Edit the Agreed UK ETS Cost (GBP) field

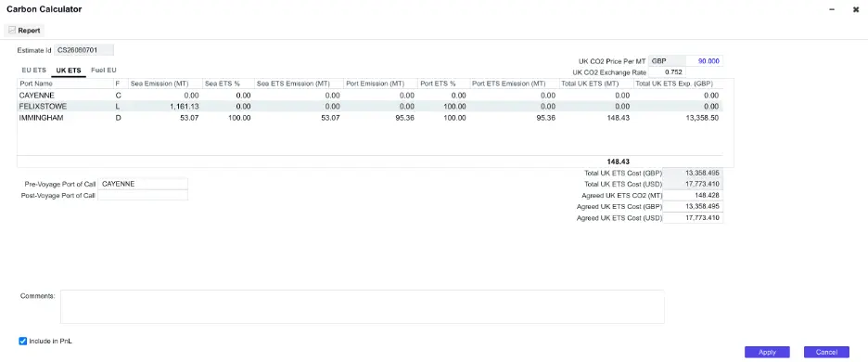pyautogui.click(x=693, y=206)
